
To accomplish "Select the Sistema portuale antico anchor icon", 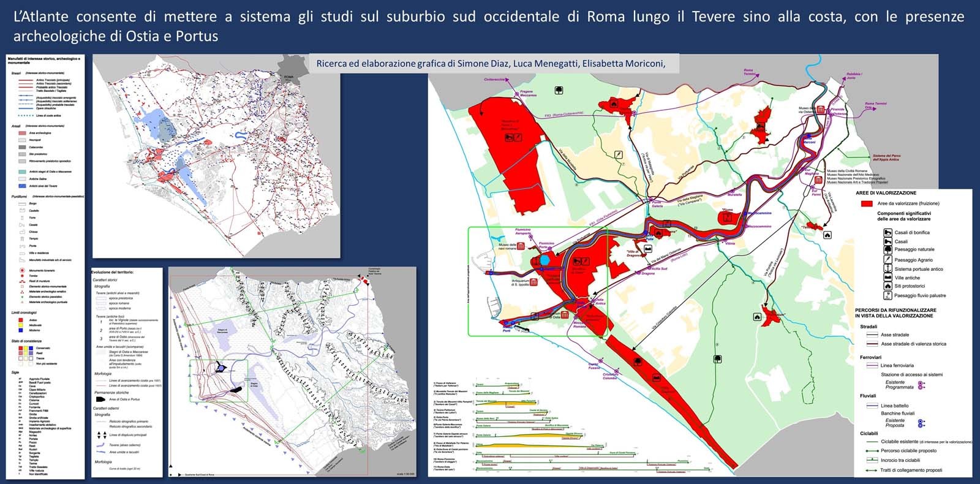I will (x=888, y=269).
